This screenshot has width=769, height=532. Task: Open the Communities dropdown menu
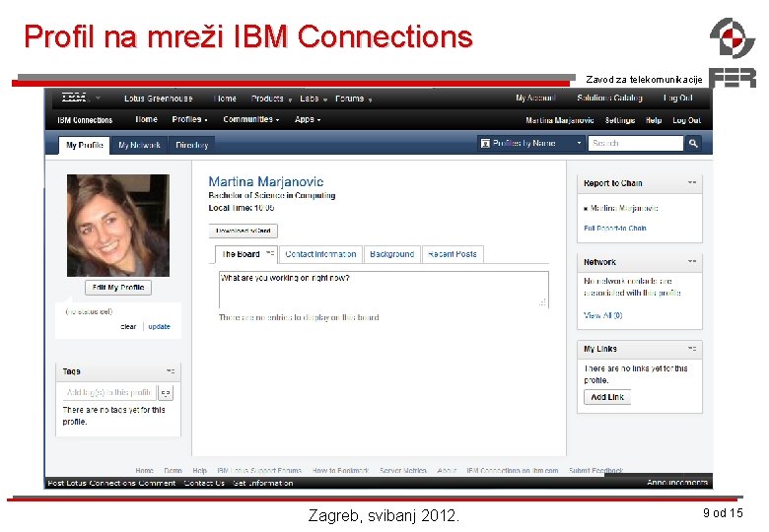(x=251, y=119)
